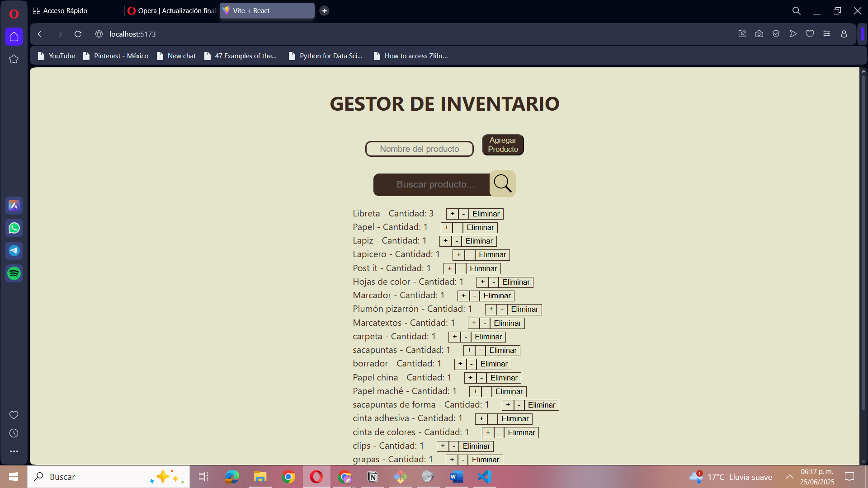This screenshot has width=868, height=488.
Task: Increase Papel quantity with plus
Action: tap(447, 228)
